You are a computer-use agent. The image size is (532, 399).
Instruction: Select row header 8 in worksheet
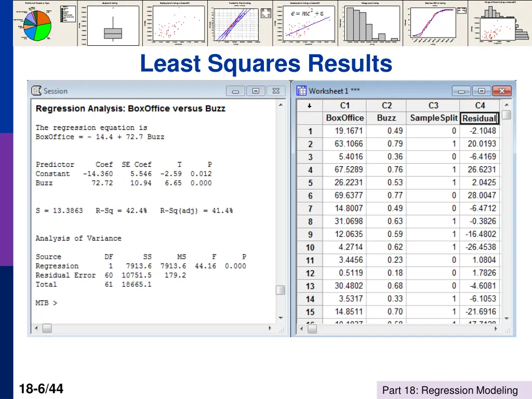coord(310,221)
